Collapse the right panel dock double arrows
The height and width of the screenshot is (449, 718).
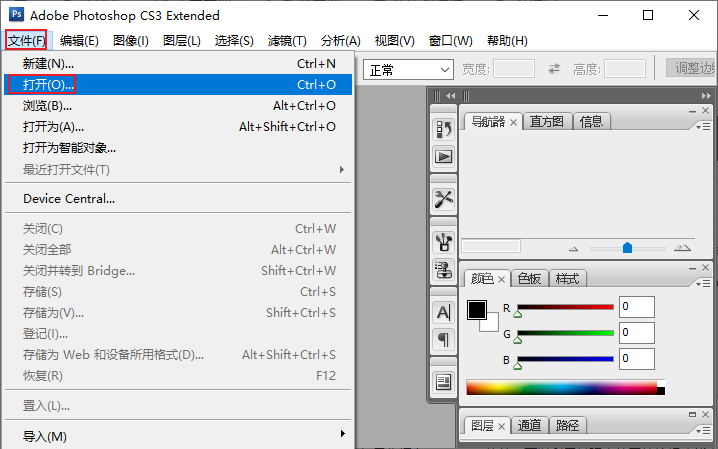tap(706, 96)
